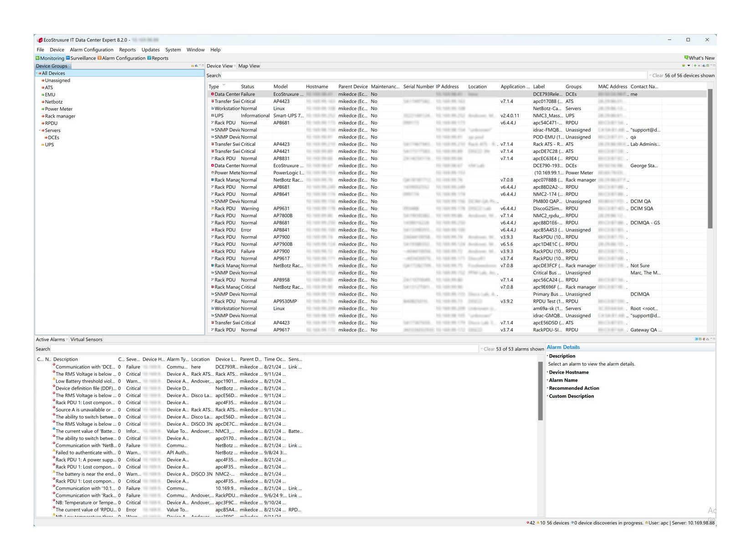Open the Reports perspective in toolbar

point(158,58)
